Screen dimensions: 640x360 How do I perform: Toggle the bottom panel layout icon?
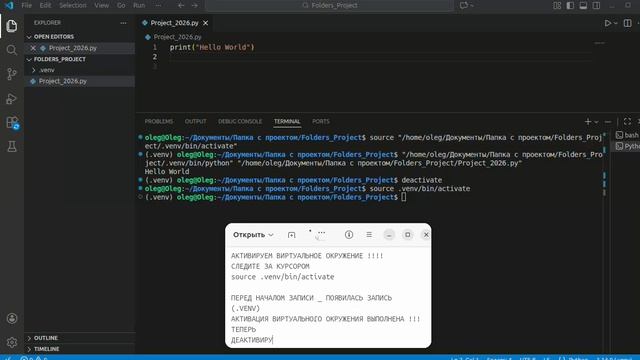click(583, 5)
